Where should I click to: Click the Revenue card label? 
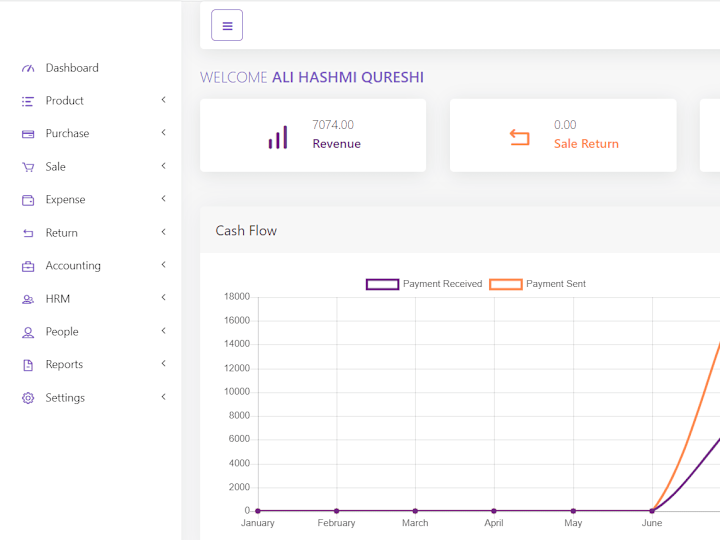tap(337, 144)
